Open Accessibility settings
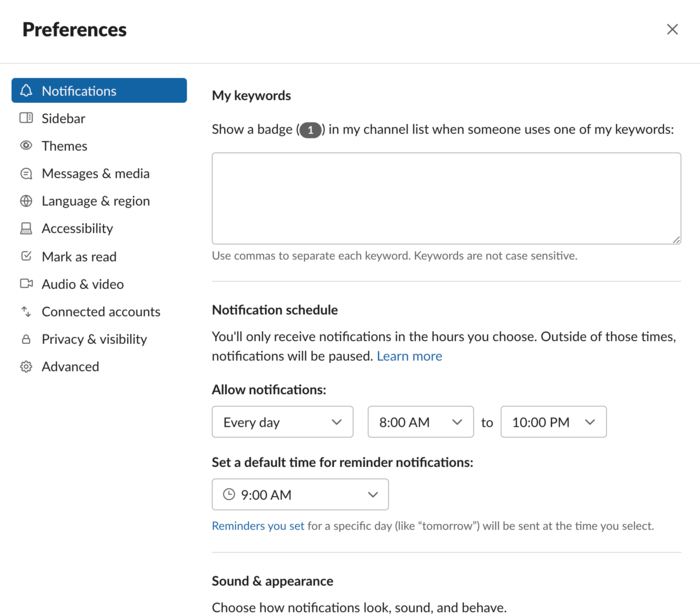The height and width of the screenshot is (614, 700). tap(99, 229)
